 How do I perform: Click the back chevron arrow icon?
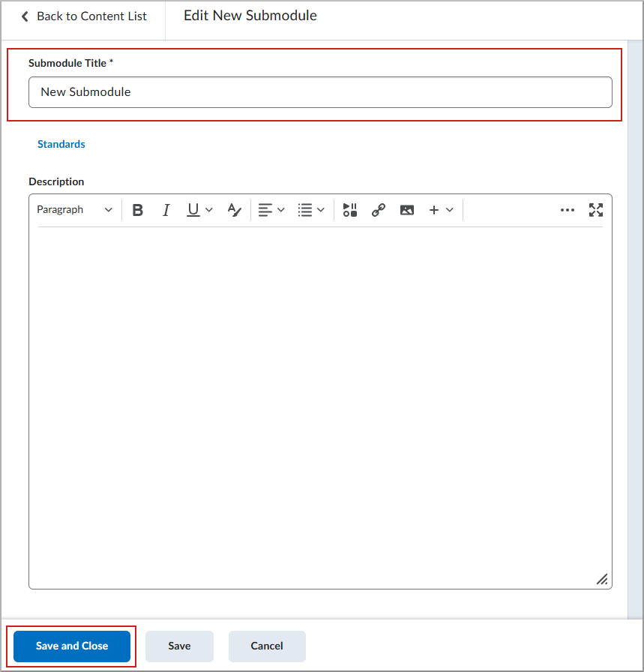[x=25, y=16]
